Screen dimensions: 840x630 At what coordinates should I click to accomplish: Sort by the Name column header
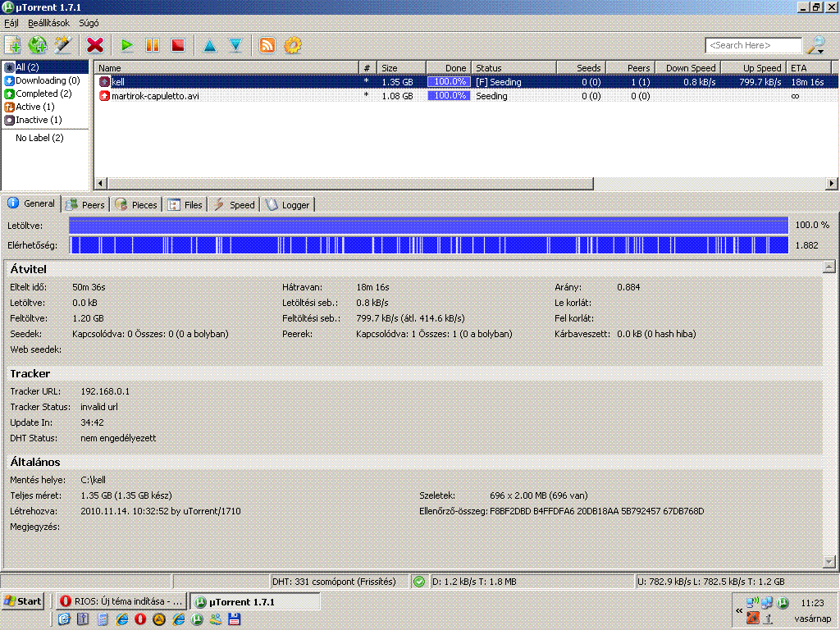point(226,68)
